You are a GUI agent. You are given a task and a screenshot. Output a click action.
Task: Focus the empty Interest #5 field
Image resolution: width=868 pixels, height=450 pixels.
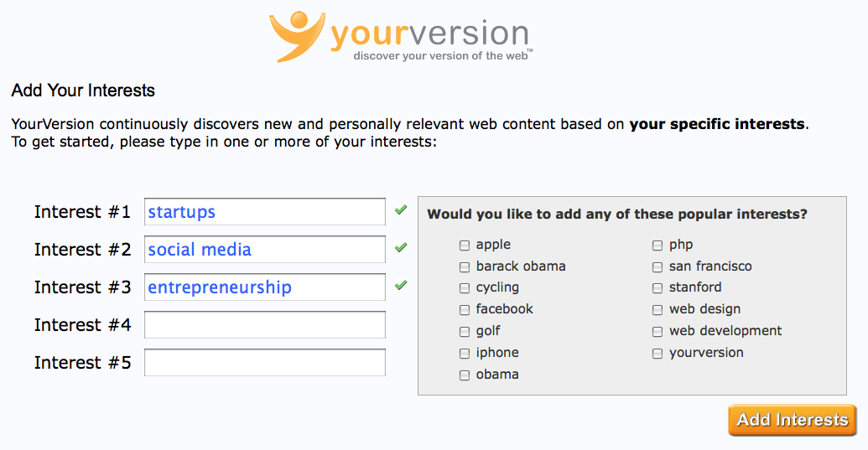(x=265, y=362)
